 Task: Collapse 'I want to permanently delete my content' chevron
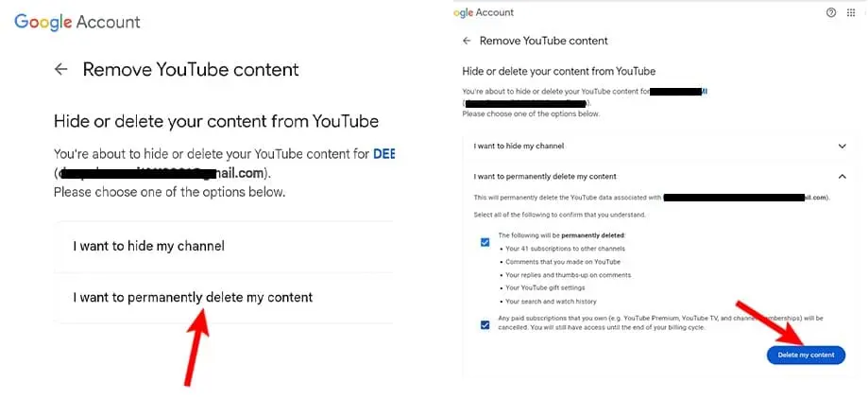coord(842,176)
